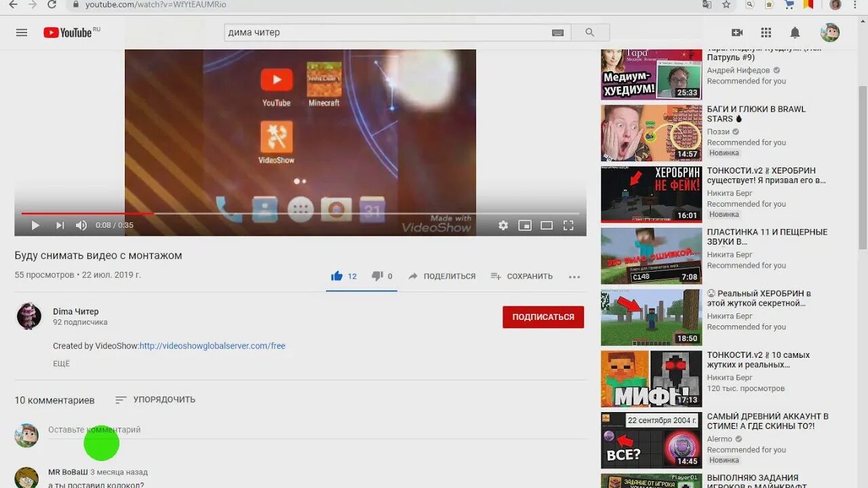
Task: Open the Реальный ХЕРОБРИН video thumbnail
Action: click(652, 317)
